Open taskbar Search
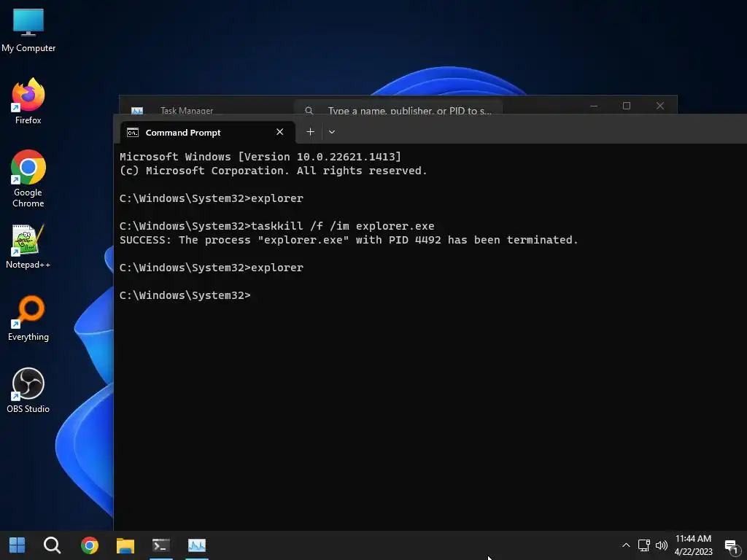This screenshot has height=560, width=747. (x=52, y=545)
